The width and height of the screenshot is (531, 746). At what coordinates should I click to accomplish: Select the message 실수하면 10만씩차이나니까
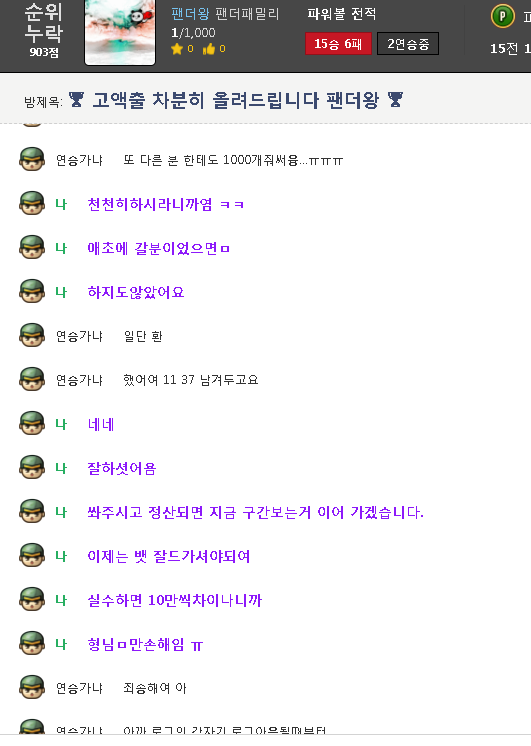click(175, 600)
